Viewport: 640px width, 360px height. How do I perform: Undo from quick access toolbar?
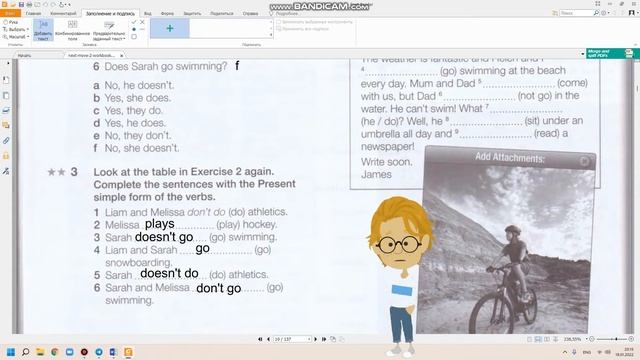(45, 4)
